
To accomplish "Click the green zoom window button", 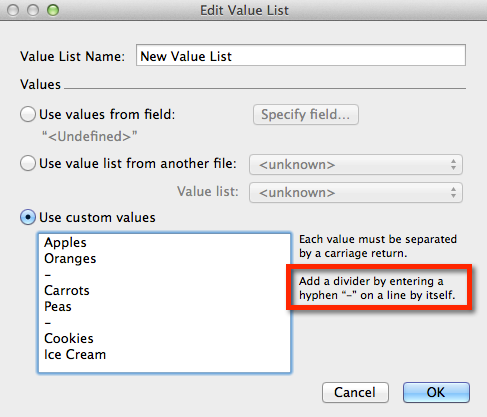I will (53, 10).
